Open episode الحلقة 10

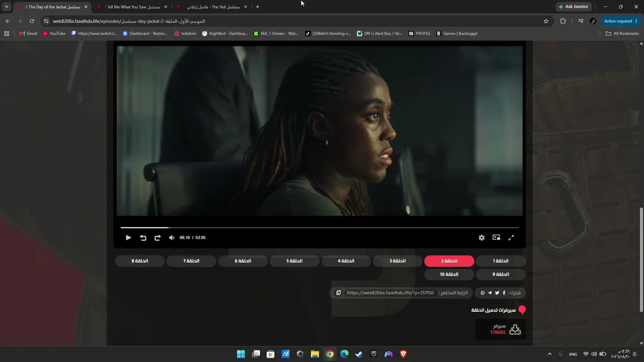(449, 275)
